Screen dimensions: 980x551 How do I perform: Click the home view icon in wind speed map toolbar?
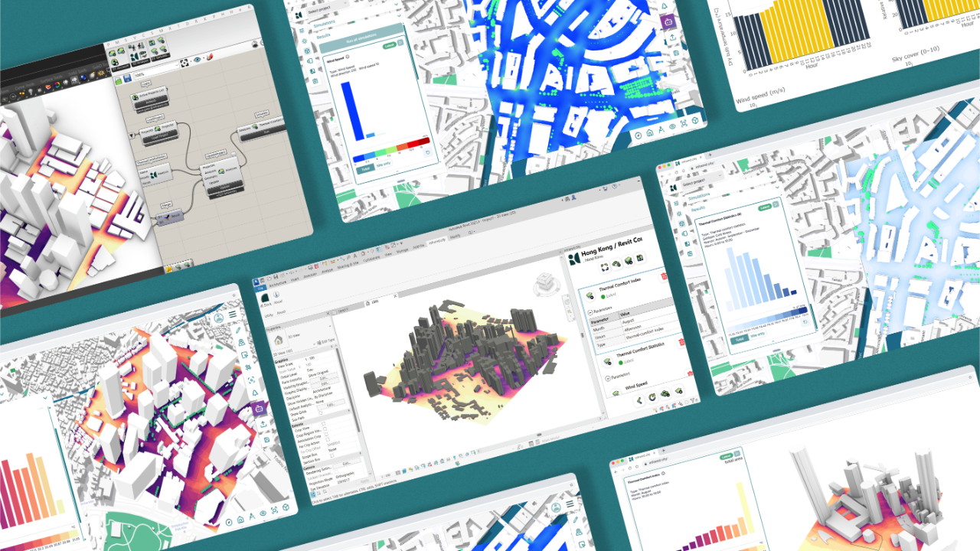[x=650, y=133]
